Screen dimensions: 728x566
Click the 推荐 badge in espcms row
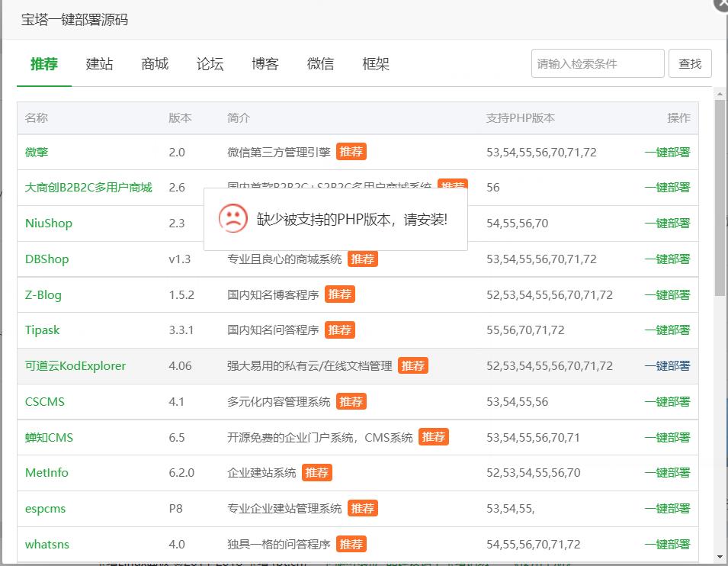coord(363,508)
